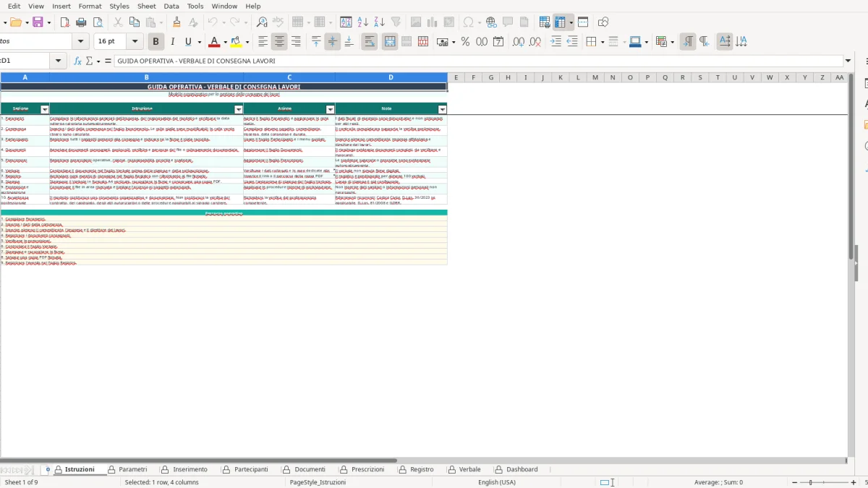
Task: Toggle Italic formatting
Action: pos(172,42)
